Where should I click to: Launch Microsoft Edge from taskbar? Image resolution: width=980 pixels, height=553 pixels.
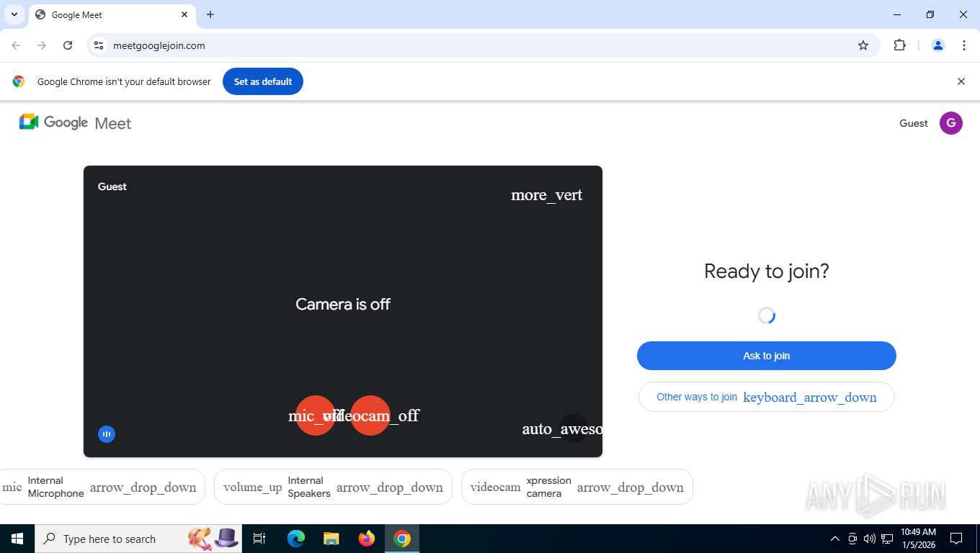(296, 539)
